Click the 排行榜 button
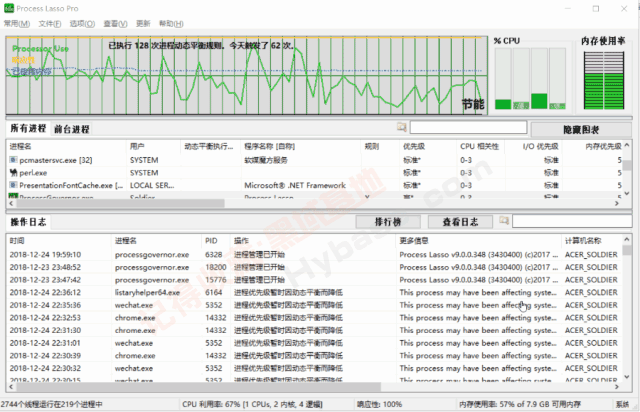The image size is (640, 412). (x=388, y=222)
